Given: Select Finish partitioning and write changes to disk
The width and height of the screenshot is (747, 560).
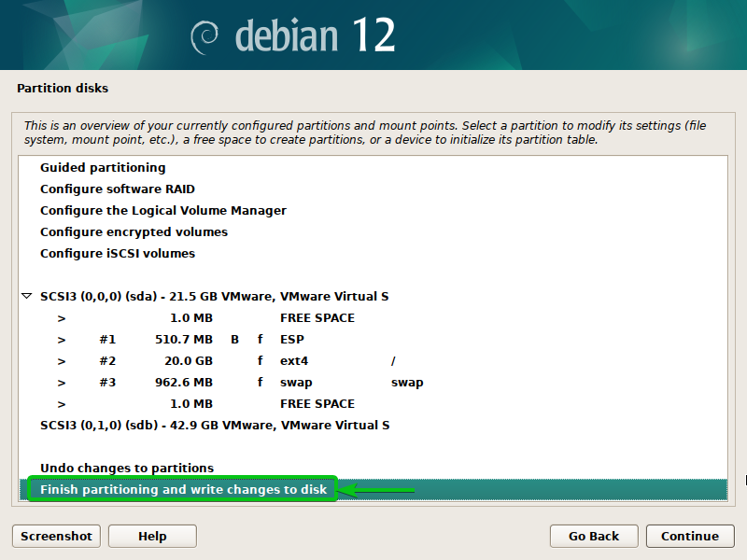Looking at the screenshot, I should point(183,490).
